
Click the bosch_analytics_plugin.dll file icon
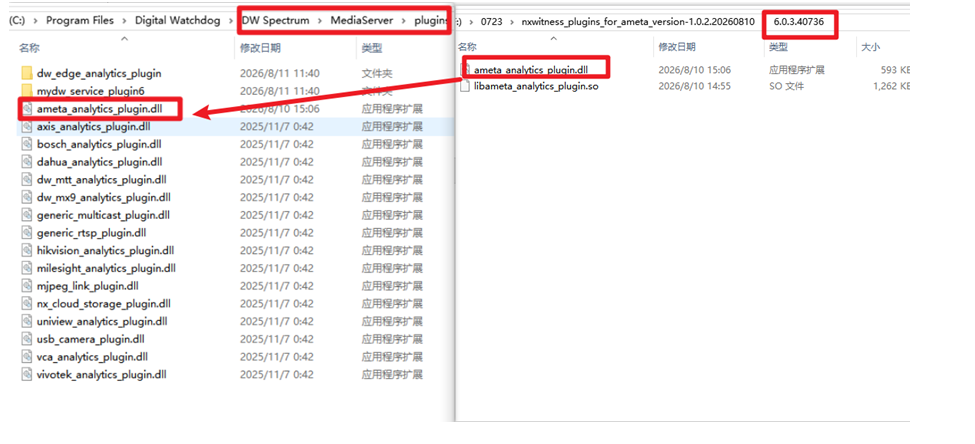pos(26,144)
